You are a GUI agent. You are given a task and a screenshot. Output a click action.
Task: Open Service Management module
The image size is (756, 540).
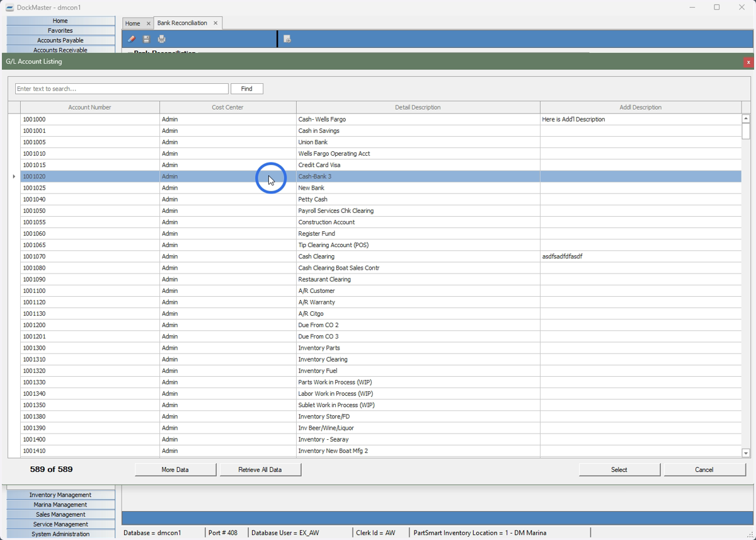(x=60, y=524)
